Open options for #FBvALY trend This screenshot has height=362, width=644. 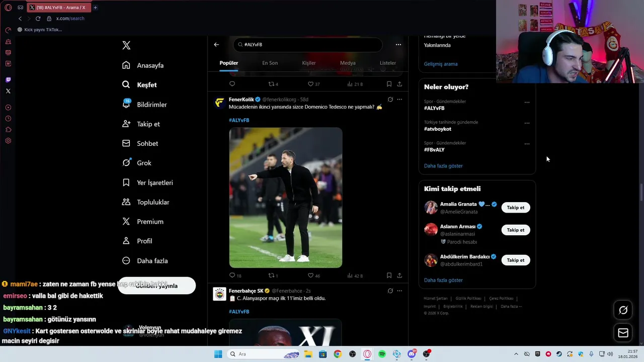[527, 144]
